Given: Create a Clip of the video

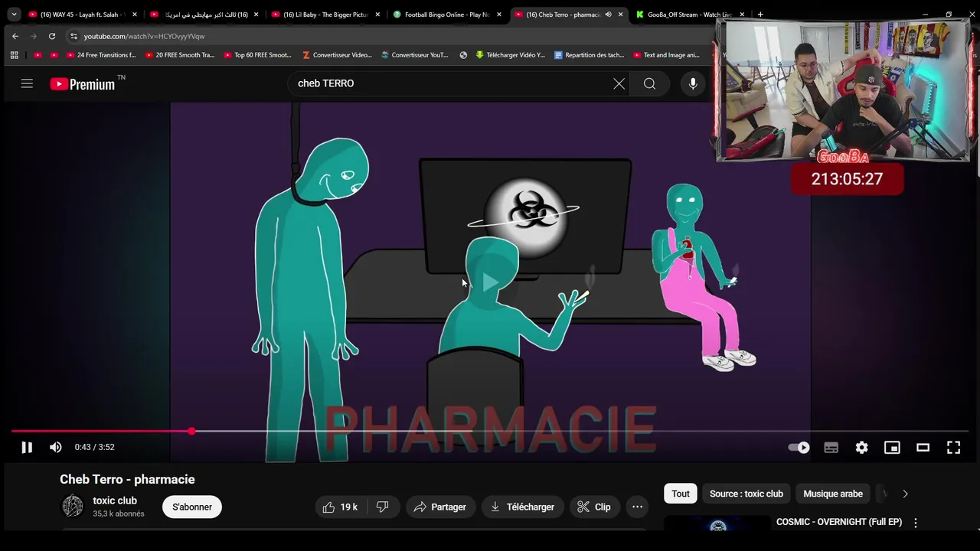Looking at the screenshot, I should 594,507.
